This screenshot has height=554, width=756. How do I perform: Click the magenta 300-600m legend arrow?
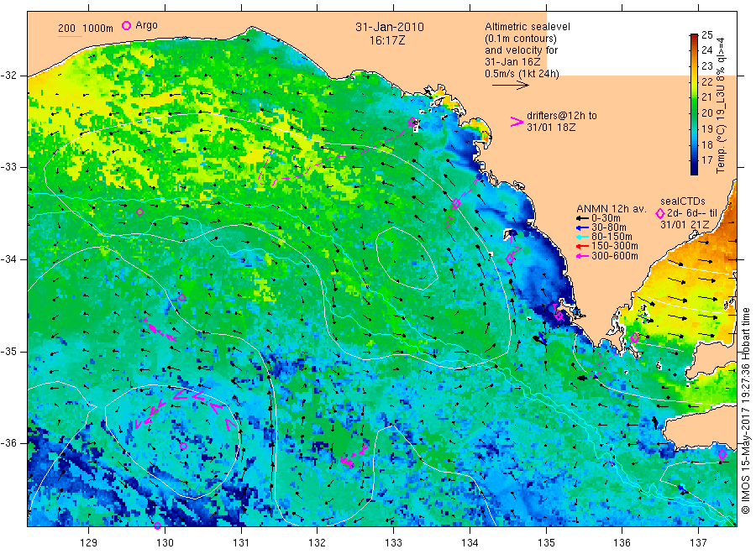pyautogui.click(x=583, y=256)
